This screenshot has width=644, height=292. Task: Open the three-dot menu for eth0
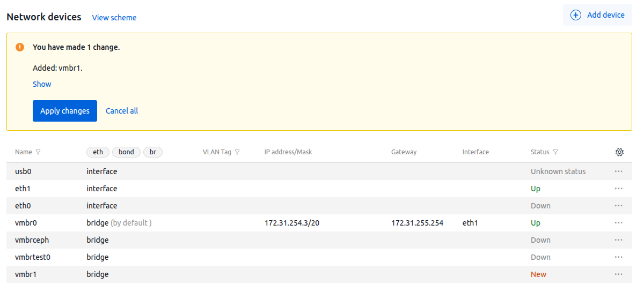coord(618,206)
